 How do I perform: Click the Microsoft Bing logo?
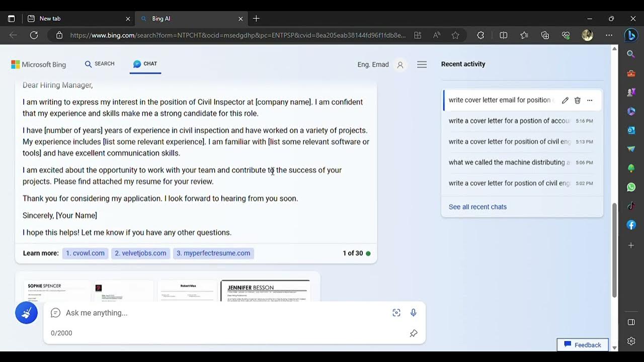[39, 64]
